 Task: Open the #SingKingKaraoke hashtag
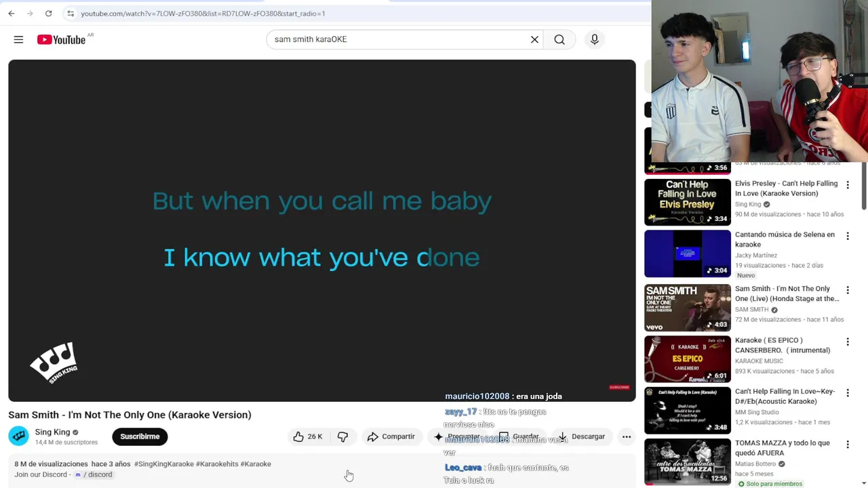coord(164,464)
